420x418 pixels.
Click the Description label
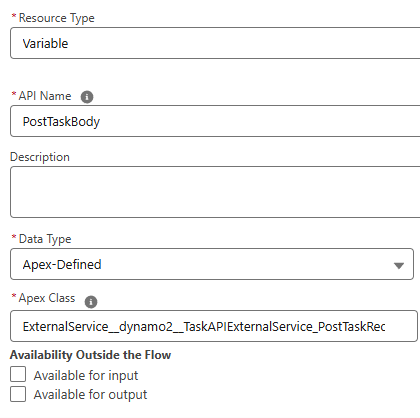point(40,157)
